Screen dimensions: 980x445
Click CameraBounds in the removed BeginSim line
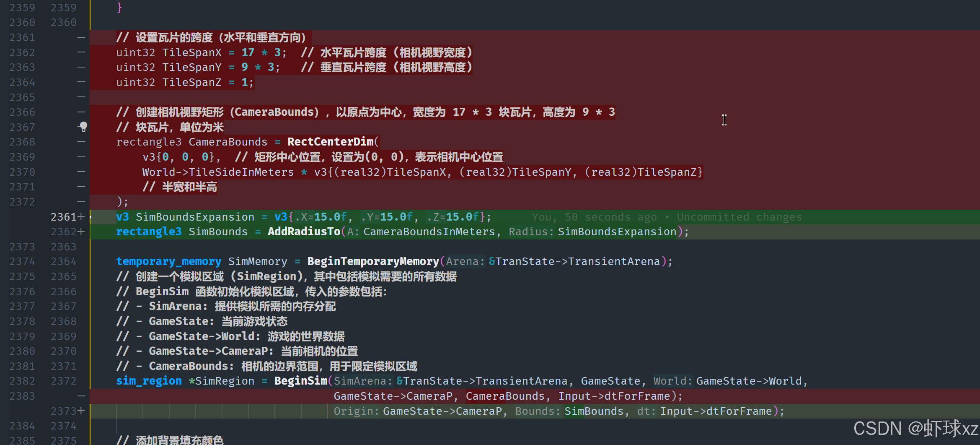(x=505, y=396)
